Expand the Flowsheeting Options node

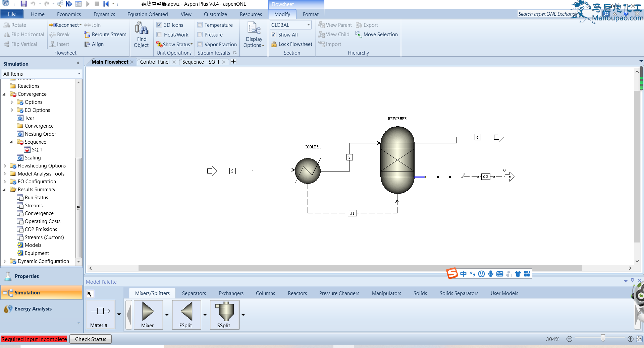[x=5, y=166]
